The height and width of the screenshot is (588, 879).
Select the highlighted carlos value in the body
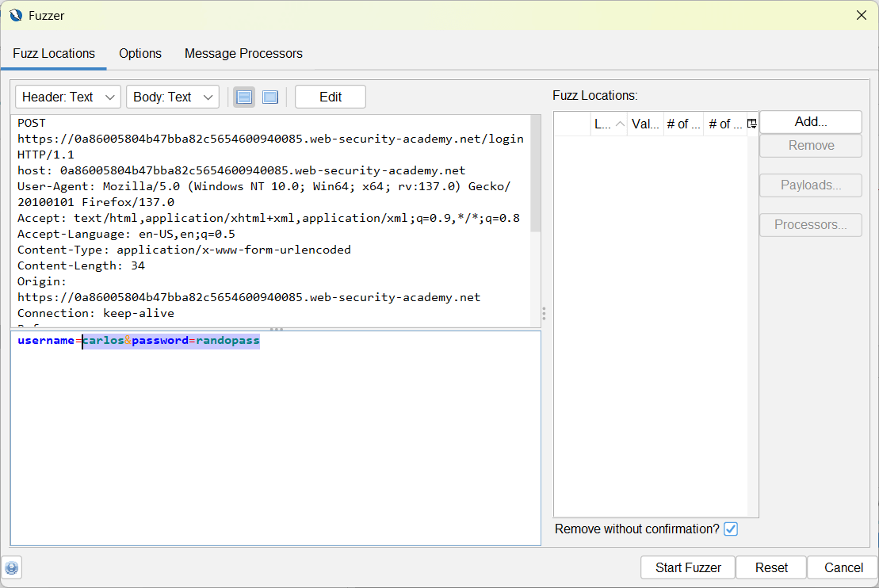[x=104, y=340]
